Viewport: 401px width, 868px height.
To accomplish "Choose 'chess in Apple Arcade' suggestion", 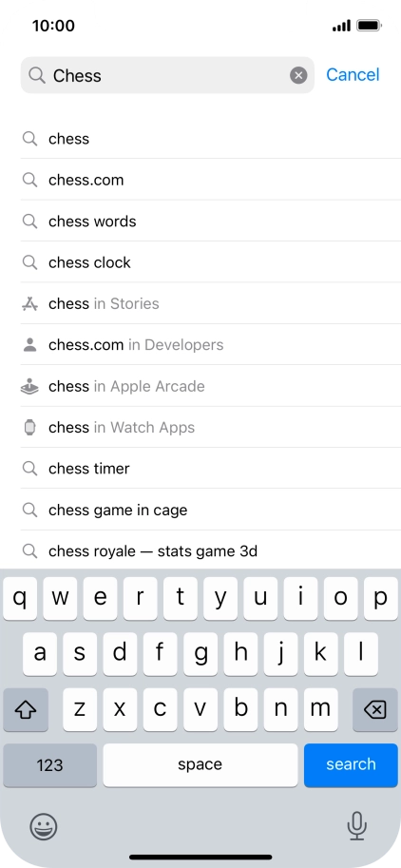I will tap(211, 386).
